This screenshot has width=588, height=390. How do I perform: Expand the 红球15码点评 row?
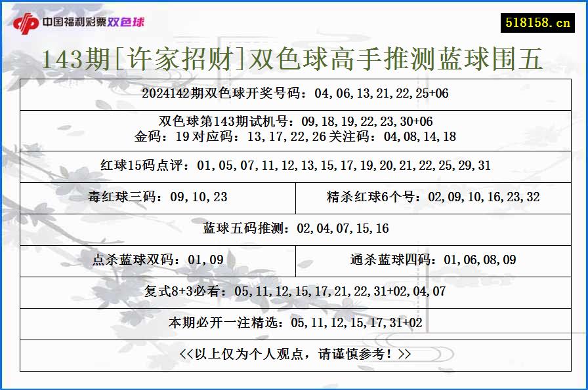tap(294, 165)
